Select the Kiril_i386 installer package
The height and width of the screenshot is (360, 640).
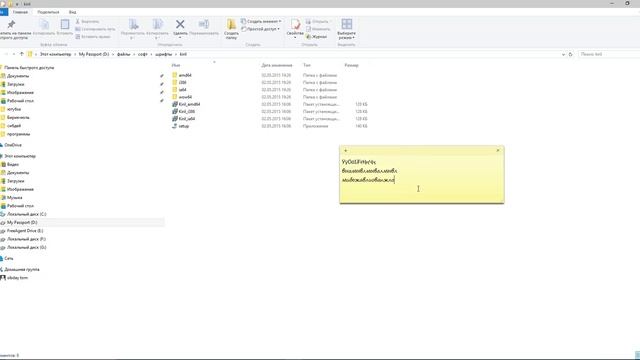click(187, 111)
